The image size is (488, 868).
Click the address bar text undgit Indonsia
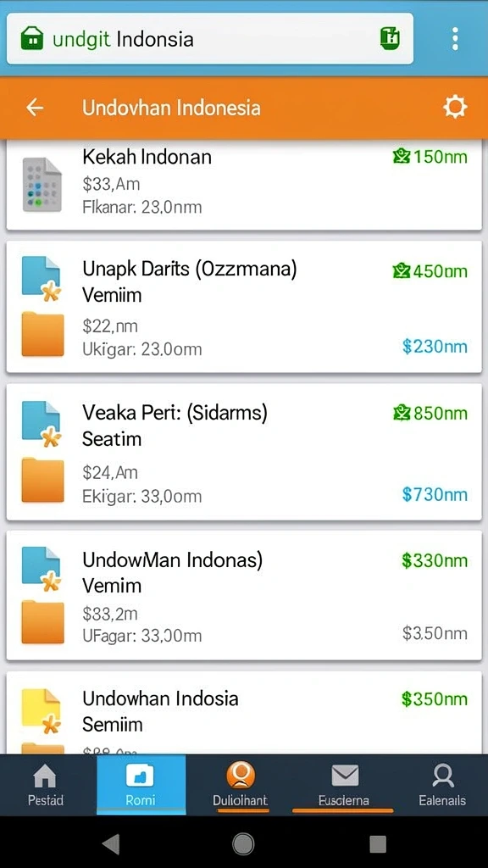(x=123, y=39)
